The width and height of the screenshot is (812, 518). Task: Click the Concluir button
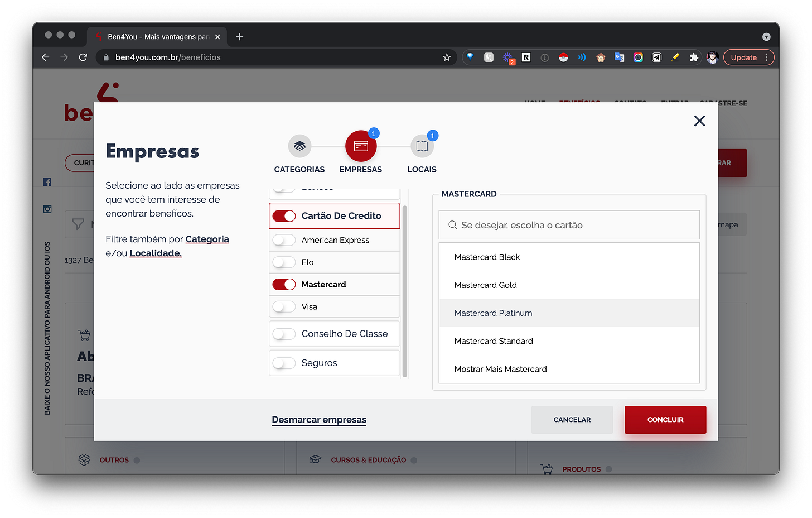[665, 420]
